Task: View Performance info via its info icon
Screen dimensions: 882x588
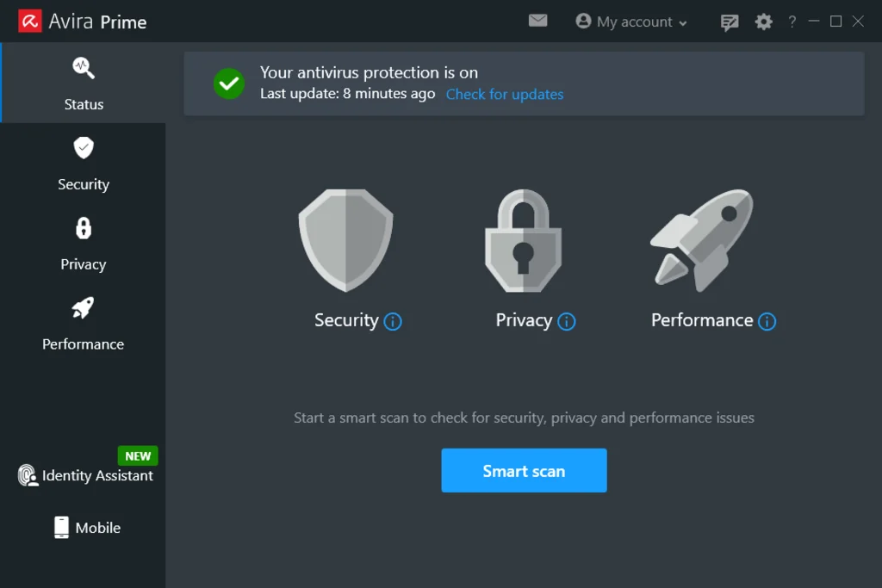Action: [767, 321]
